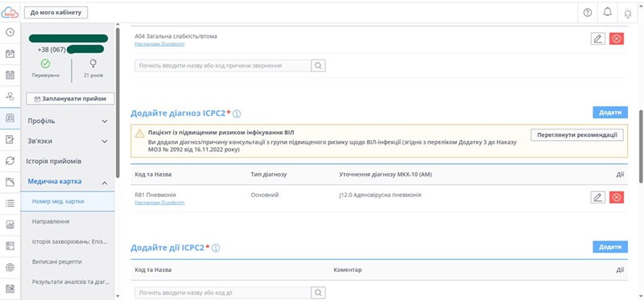Open Настанови Duodecim link under R81 Пневмонія
644x300 pixels.
[x=159, y=203]
